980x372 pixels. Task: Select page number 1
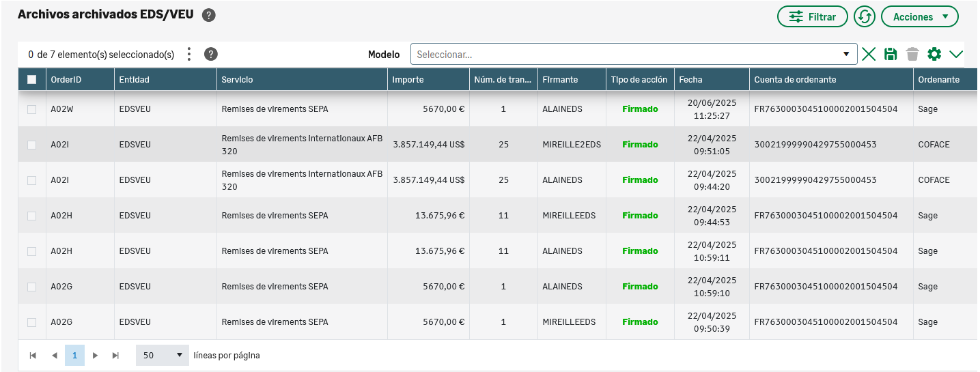(74, 356)
